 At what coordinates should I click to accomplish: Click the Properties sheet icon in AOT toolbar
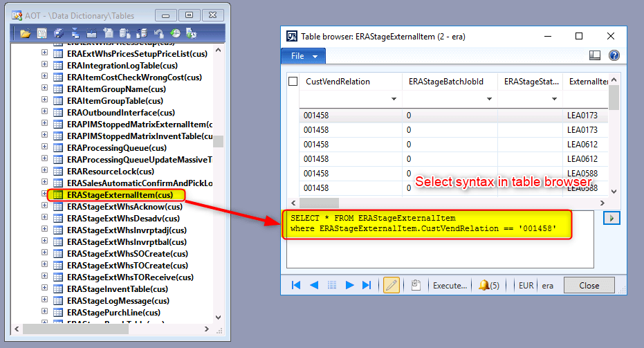[x=42, y=33]
